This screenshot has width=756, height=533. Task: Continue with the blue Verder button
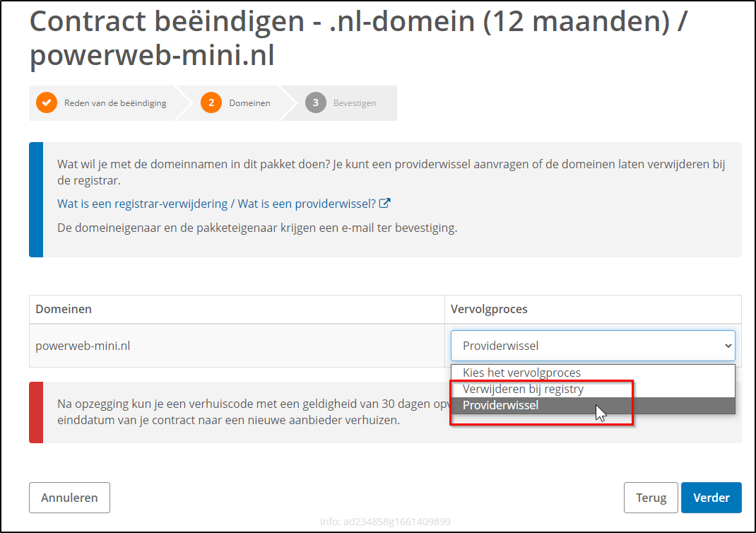(711, 498)
